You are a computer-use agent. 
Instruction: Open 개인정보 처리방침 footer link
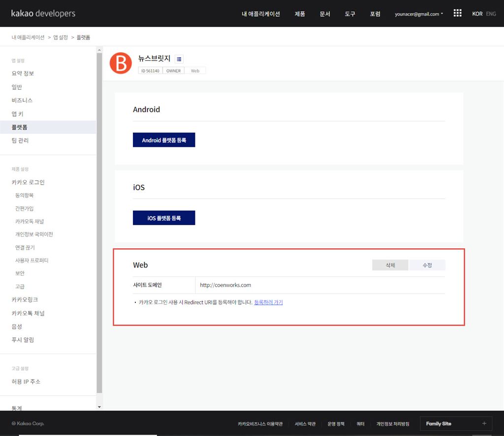(x=393, y=424)
